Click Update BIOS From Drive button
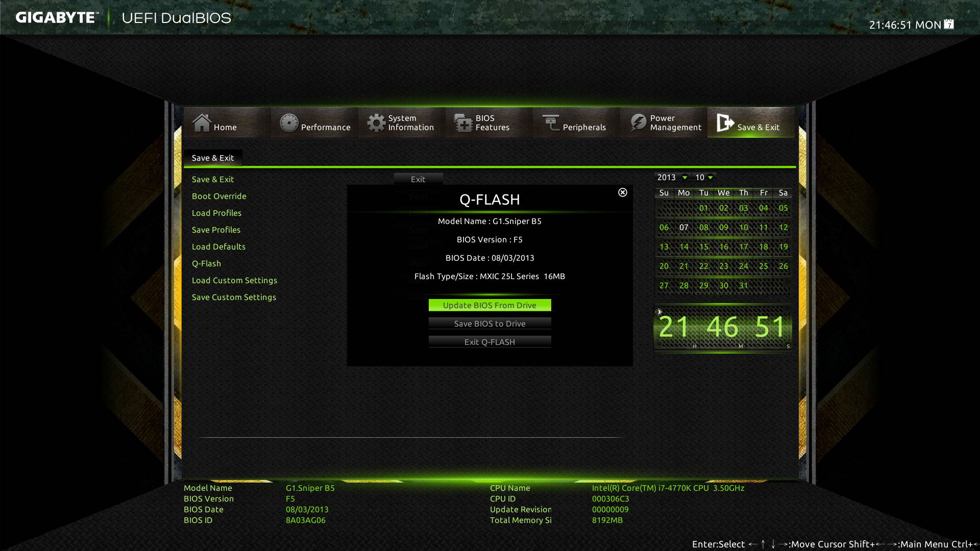 tap(489, 305)
